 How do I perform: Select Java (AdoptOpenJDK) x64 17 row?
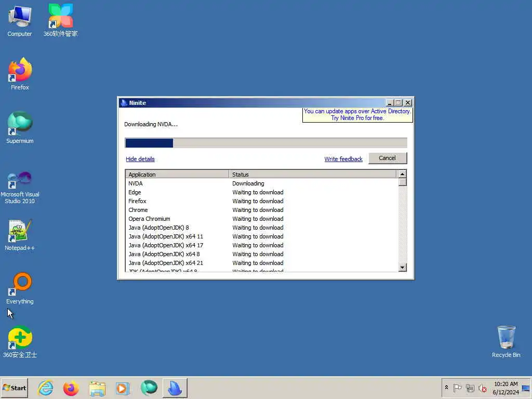point(261,245)
